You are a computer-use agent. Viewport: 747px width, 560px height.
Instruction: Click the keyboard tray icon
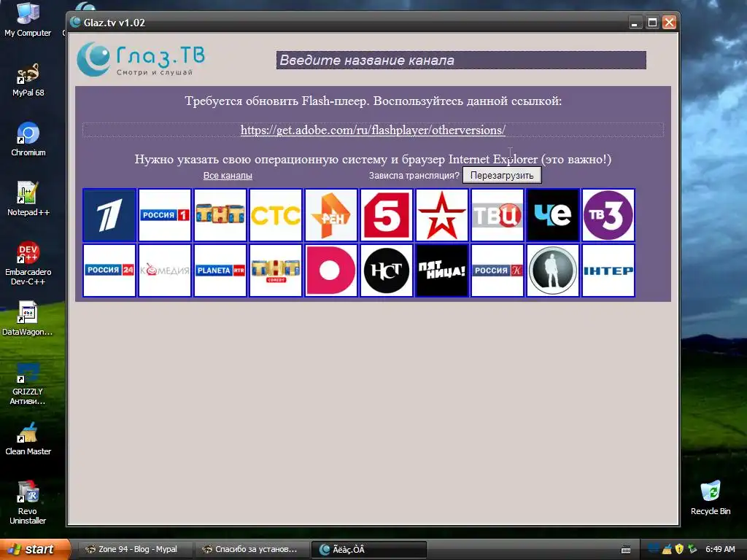click(626, 550)
